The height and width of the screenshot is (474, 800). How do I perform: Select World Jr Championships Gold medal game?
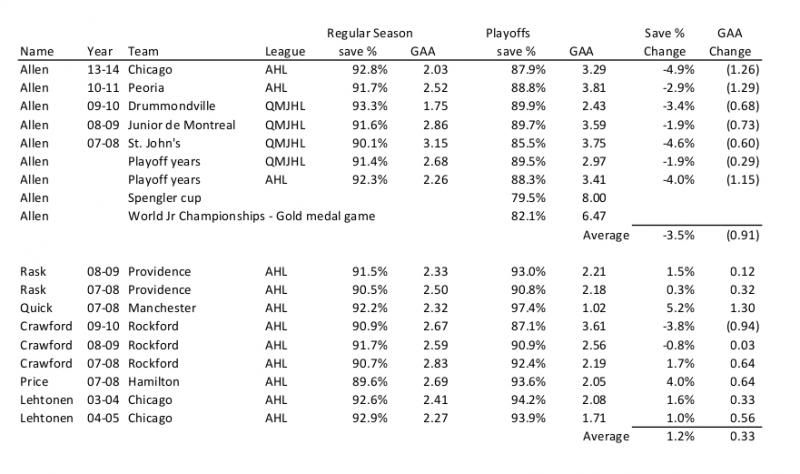click(251, 216)
